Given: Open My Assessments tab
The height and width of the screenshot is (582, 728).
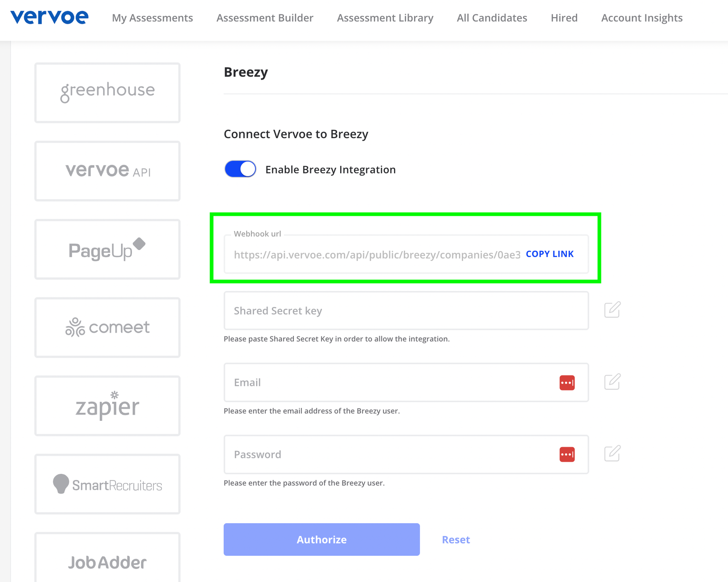Looking at the screenshot, I should click(x=152, y=18).
